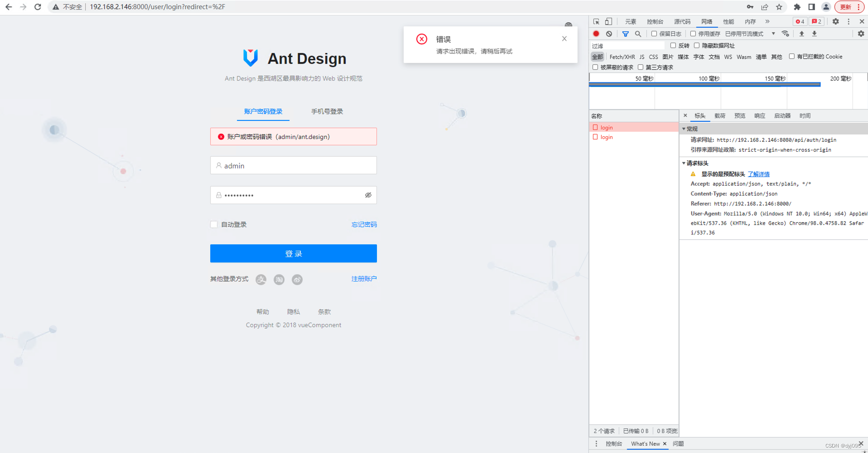The height and width of the screenshot is (453, 868).
Task: Click the 忘记密码 link
Action: pos(364,224)
